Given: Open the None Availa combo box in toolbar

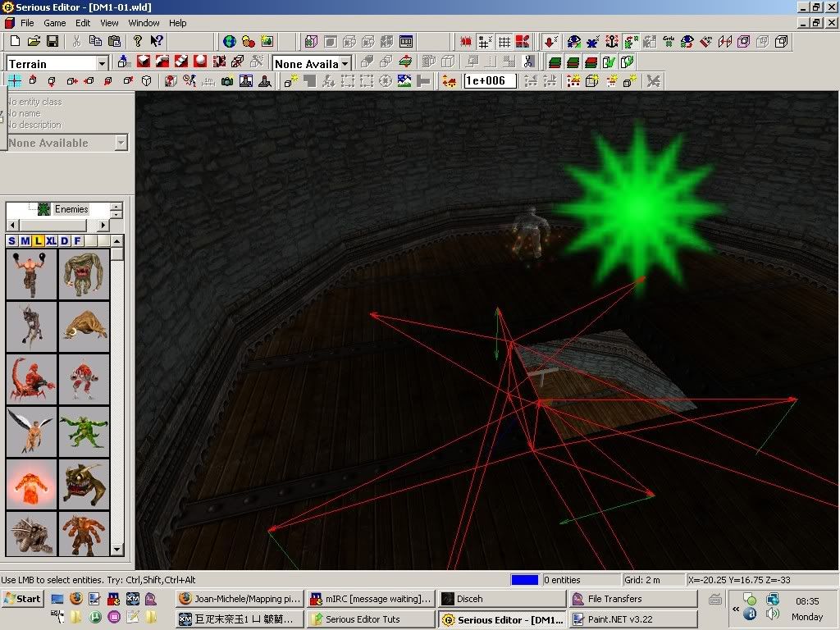Looking at the screenshot, I should [x=345, y=64].
